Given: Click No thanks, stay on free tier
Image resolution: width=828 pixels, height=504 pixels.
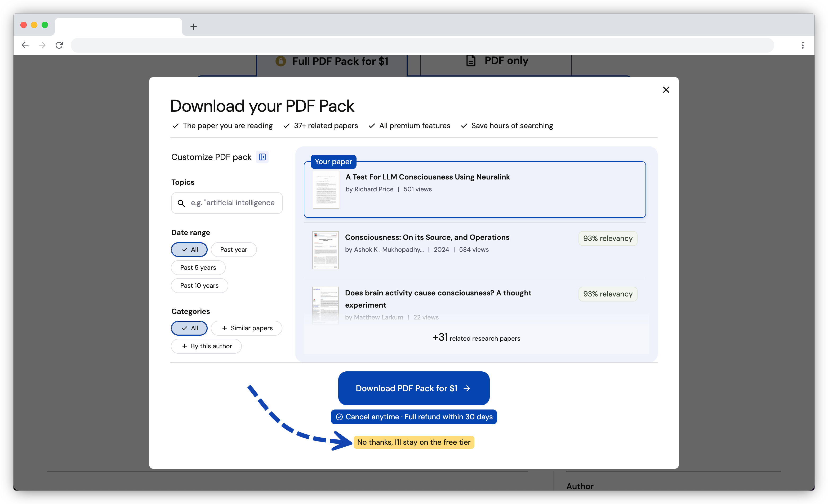Looking at the screenshot, I should pyautogui.click(x=414, y=442).
